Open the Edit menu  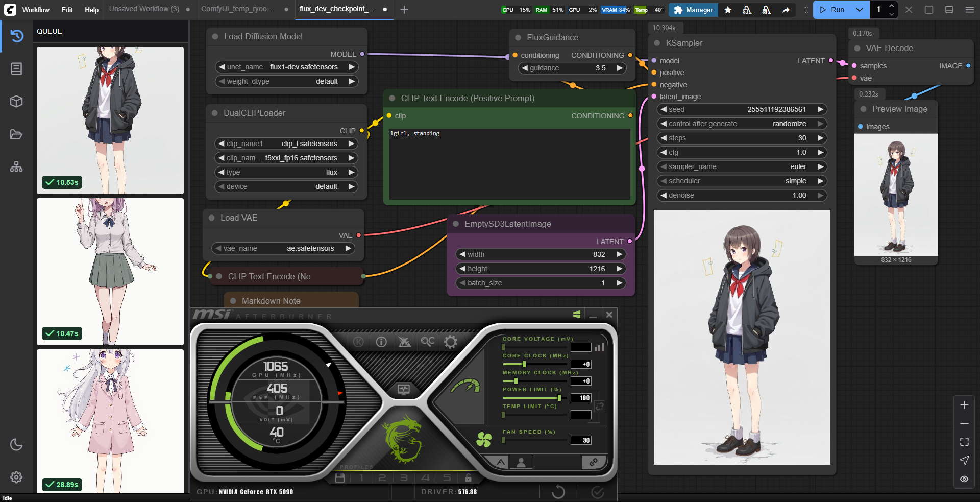coord(67,10)
